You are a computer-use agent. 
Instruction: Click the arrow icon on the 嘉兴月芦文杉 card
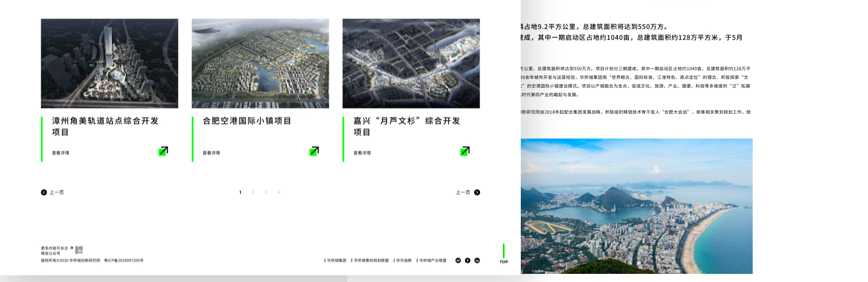(464, 151)
